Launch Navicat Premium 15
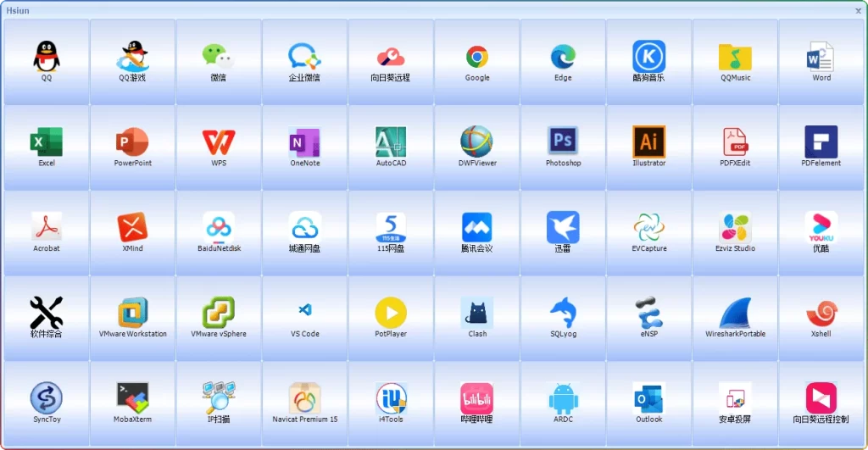 304,403
